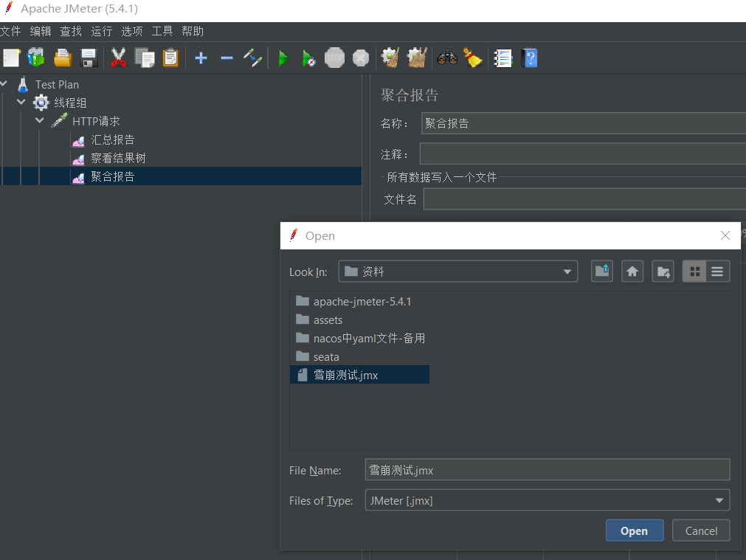This screenshot has width=746, height=560.
Task: Open the 工具 menu
Action: point(162,32)
